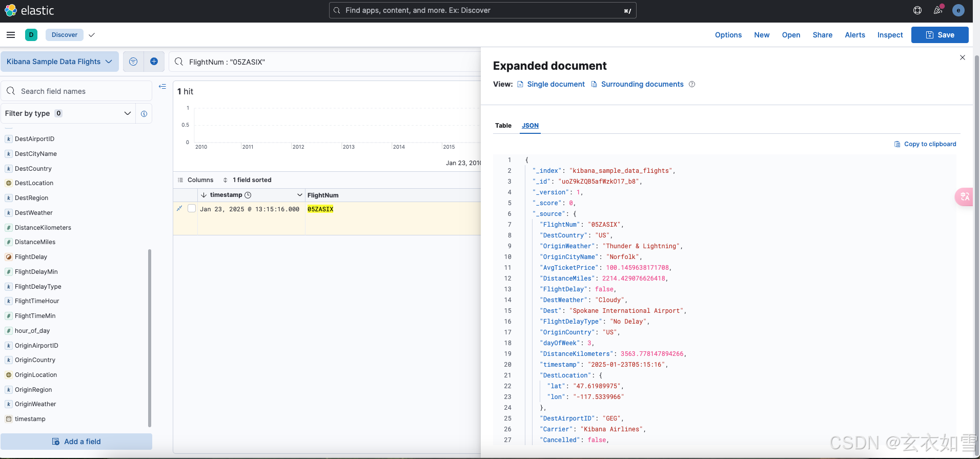Click the green D space avatar
The height and width of the screenshot is (459, 980).
[x=31, y=35]
